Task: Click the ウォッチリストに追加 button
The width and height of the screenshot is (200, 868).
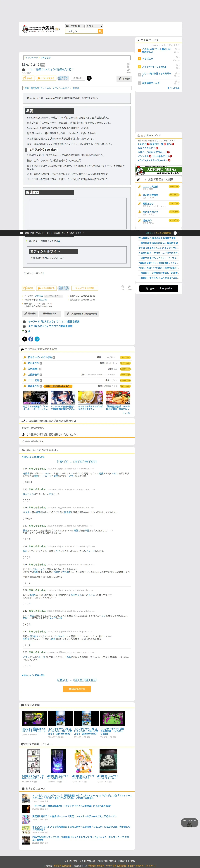Action: click(x=84, y=288)
